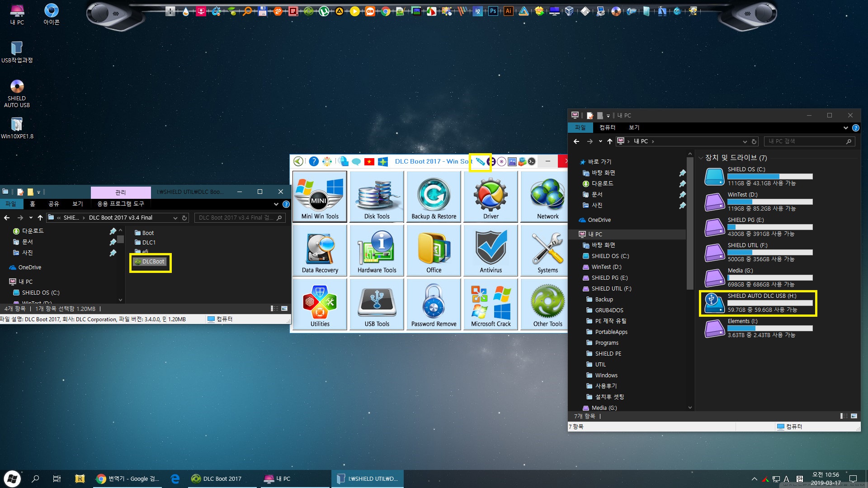The height and width of the screenshot is (488, 868).
Task: Collapse the 장치 및 드라이브 group
Action: point(701,158)
